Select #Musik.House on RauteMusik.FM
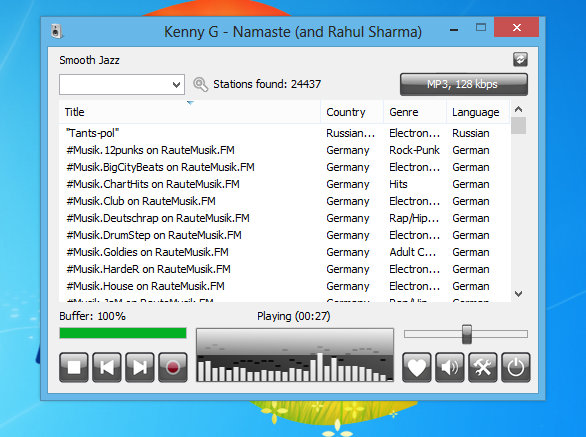Viewport: 586px width, 437px height. tap(284, 286)
